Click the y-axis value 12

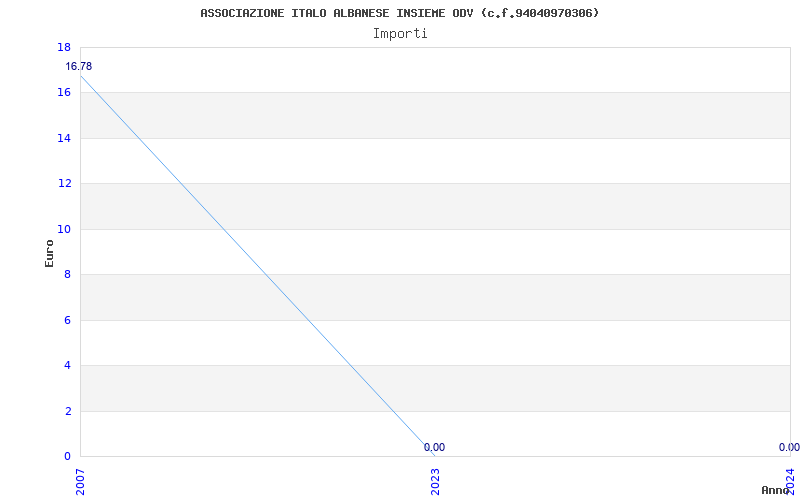(x=64, y=184)
